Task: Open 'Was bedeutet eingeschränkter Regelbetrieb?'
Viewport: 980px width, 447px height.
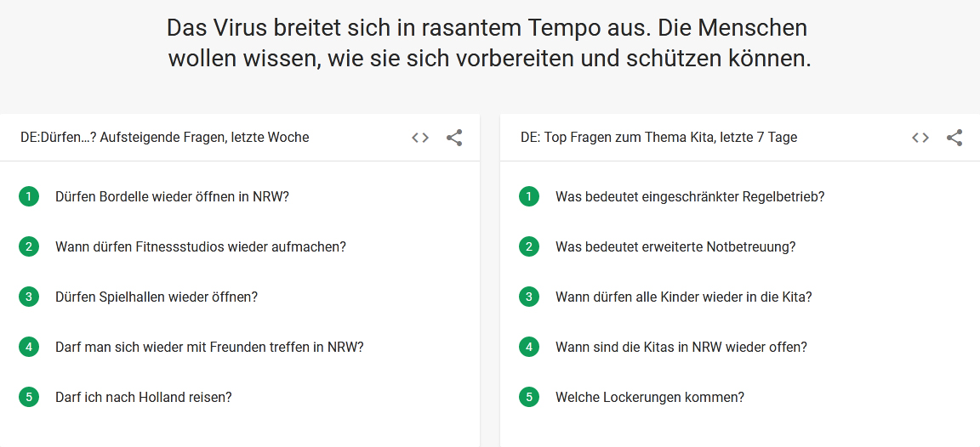Action: (690, 196)
